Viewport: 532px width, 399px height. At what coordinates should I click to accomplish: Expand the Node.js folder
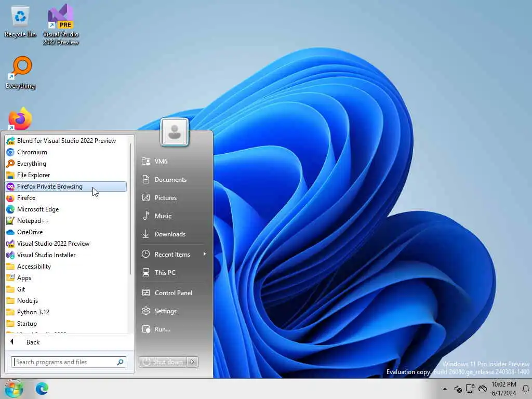pos(66,301)
